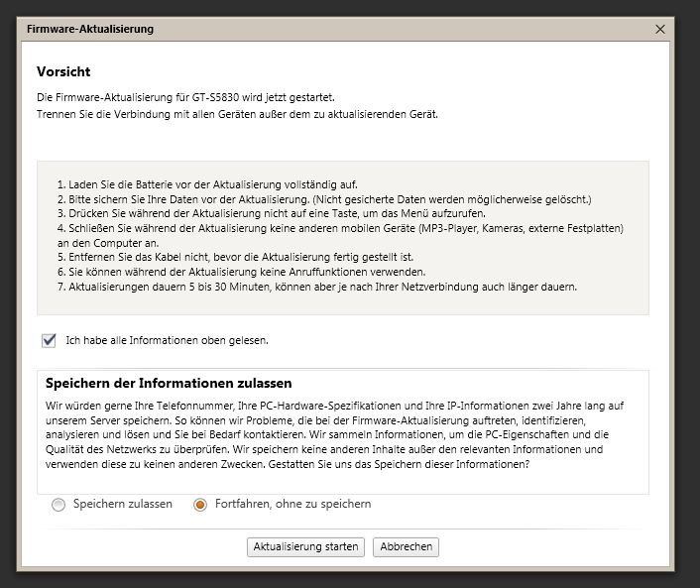Click the GT-S5830 firmware start sentence

[185, 97]
